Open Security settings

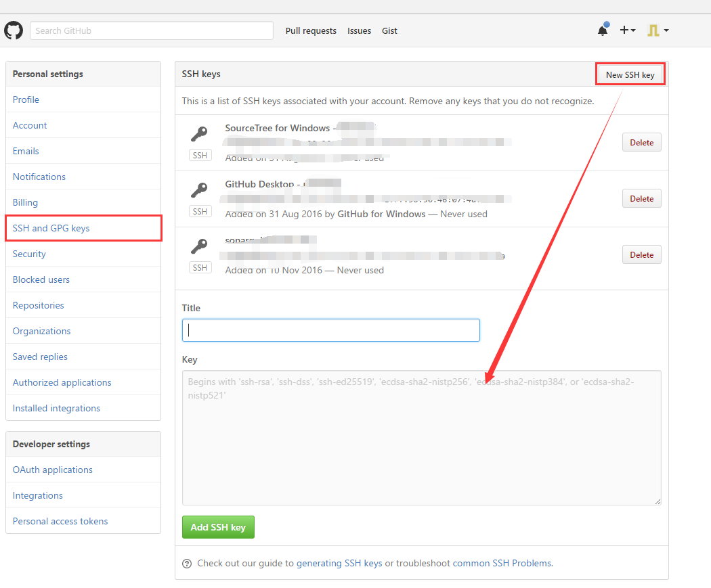(x=83, y=254)
